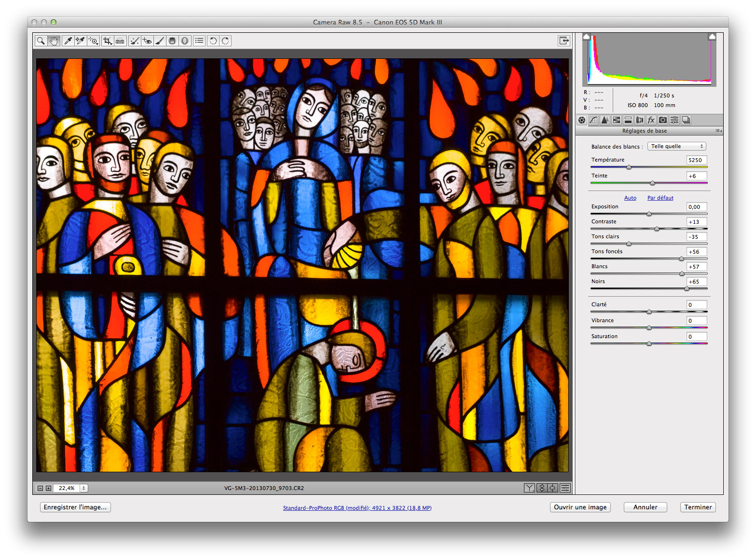Select the White Balance eyedropper tool
The width and height of the screenshot is (756, 560).
(x=68, y=41)
